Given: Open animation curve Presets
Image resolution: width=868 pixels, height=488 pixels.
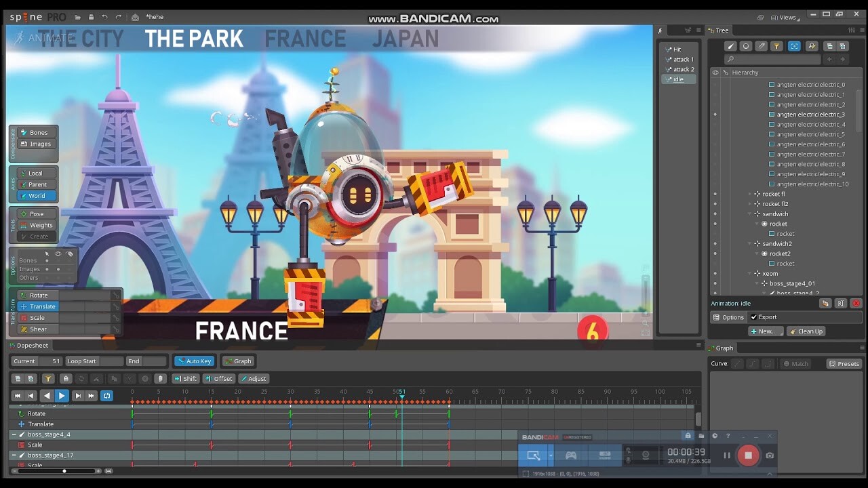Looking at the screenshot, I should coord(844,363).
